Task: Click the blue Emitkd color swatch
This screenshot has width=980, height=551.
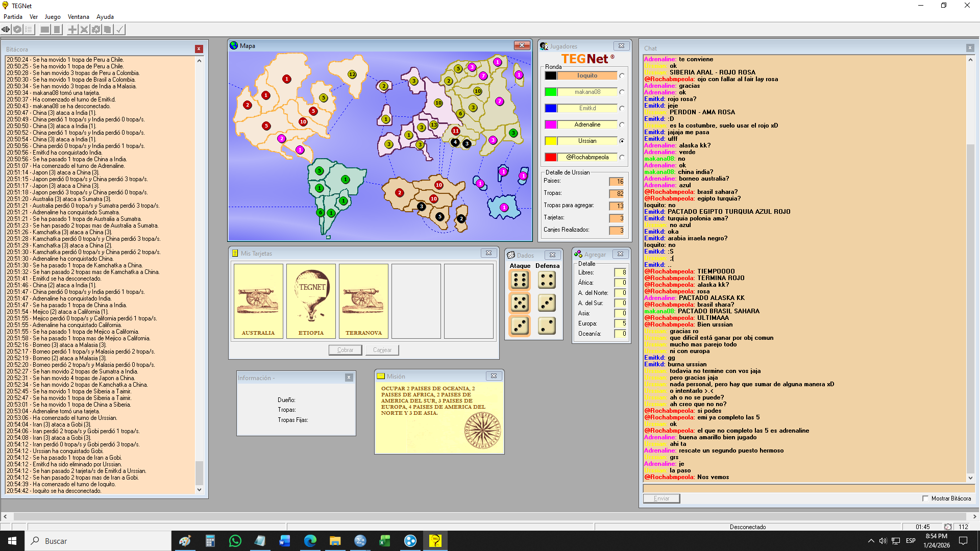Action: coord(551,108)
